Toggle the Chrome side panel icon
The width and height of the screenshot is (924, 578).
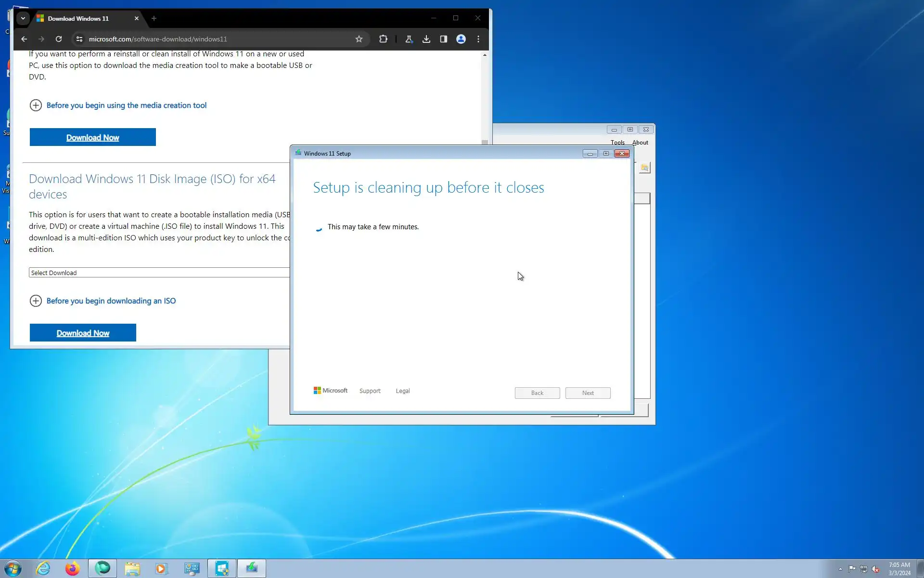point(444,39)
